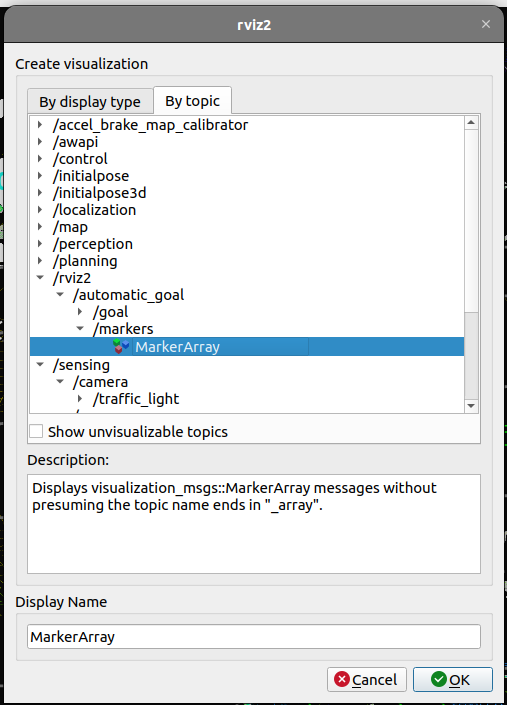Select the By topic tab
This screenshot has height=705, width=507.
pos(192,101)
